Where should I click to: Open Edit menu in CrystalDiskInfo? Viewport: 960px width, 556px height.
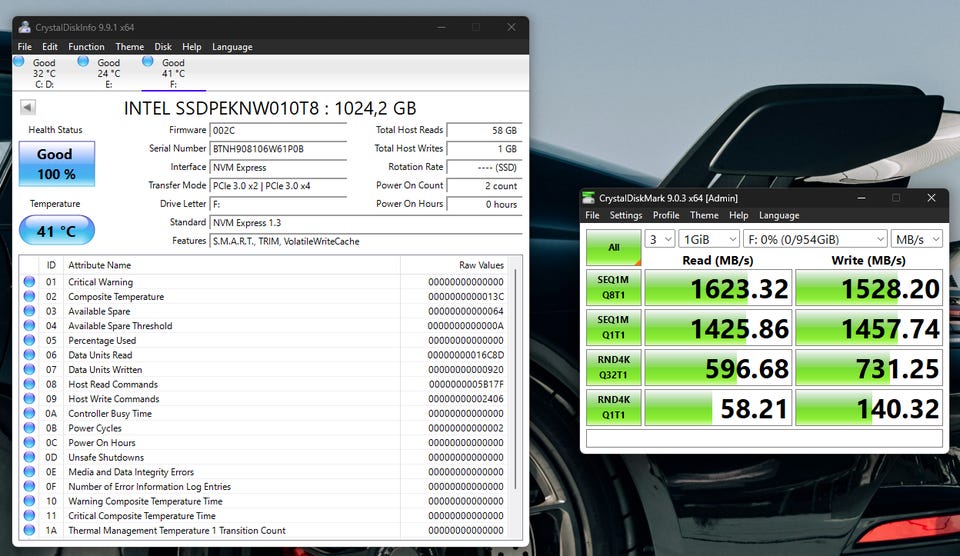[x=50, y=47]
